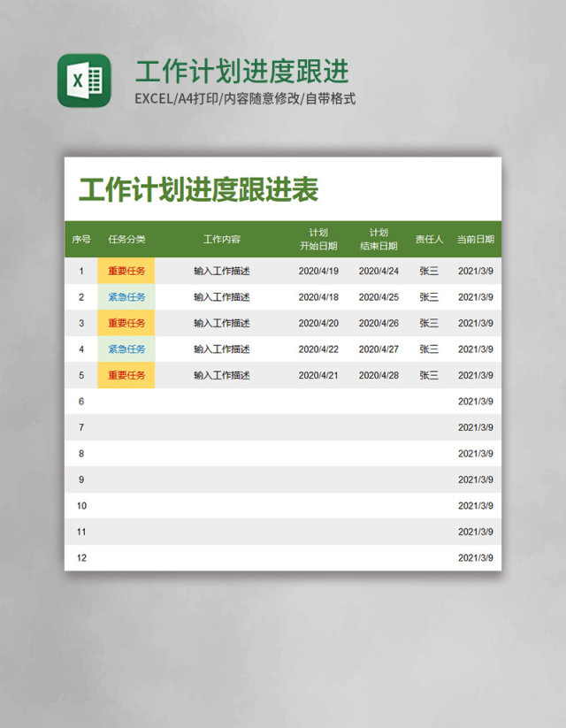This screenshot has height=728, width=566.
Task: Select sequence number 5 cell
Action: click(x=81, y=375)
